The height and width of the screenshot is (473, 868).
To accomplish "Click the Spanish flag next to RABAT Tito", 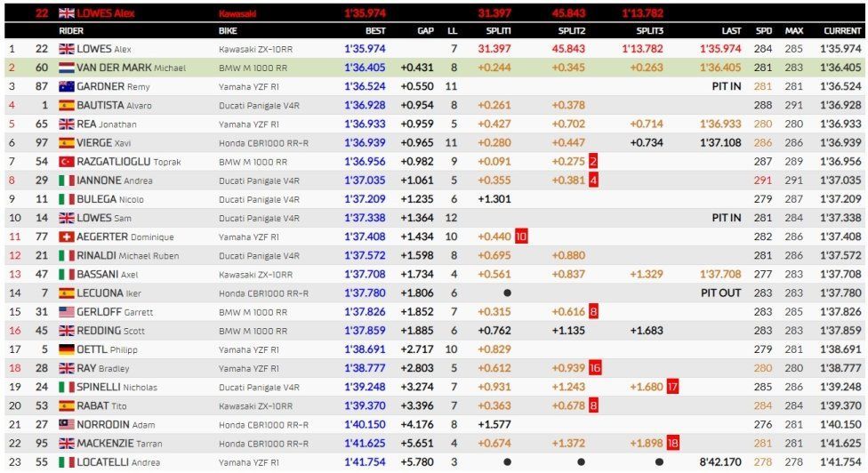I will click(x=67, y=406).
